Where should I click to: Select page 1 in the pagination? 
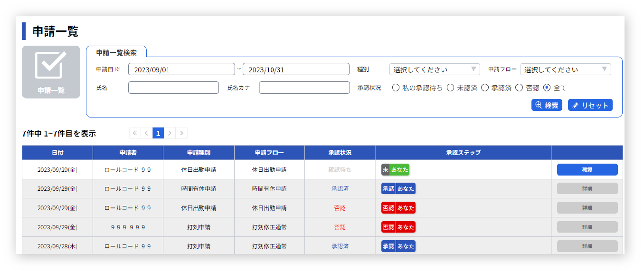tap(158, 133)
